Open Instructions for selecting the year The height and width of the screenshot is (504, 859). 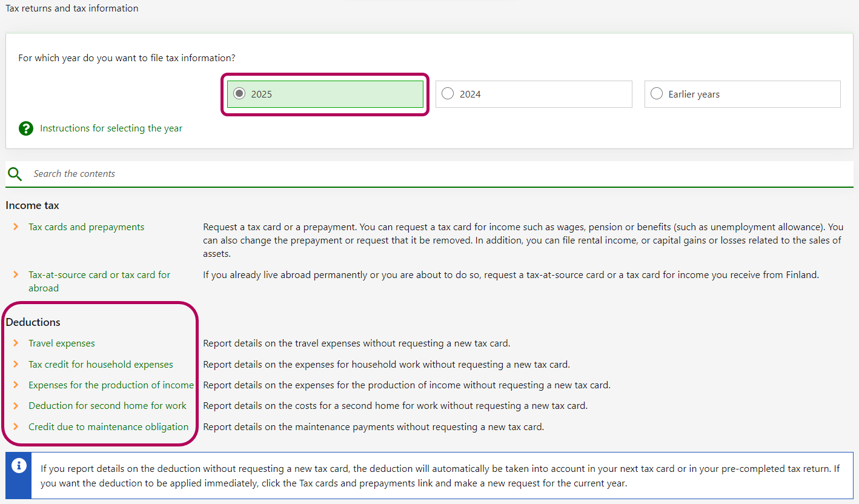tap(111, 128)
